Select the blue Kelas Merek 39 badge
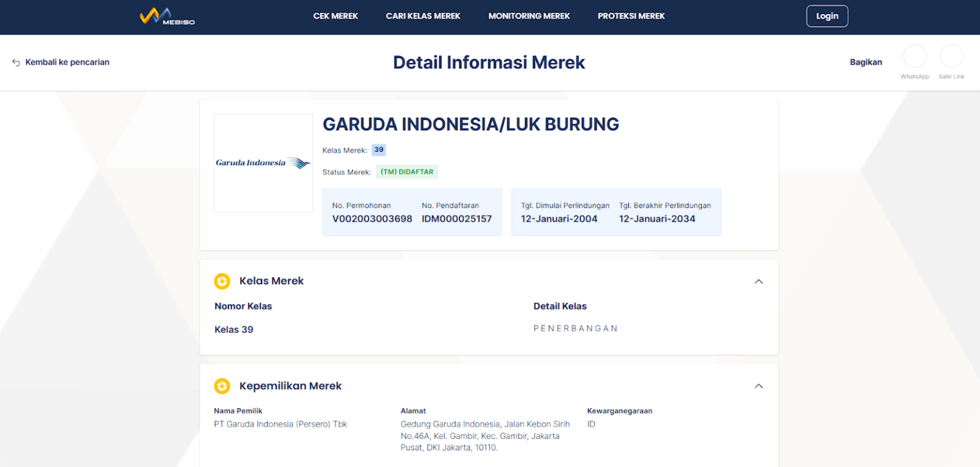This screenshot has height=467, width=980. [378, 149]
